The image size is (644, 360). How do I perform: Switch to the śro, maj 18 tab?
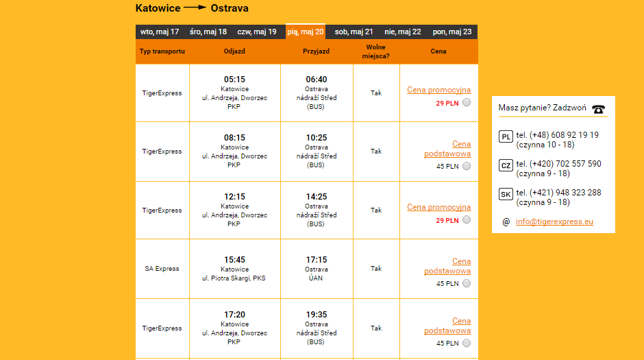208,32
